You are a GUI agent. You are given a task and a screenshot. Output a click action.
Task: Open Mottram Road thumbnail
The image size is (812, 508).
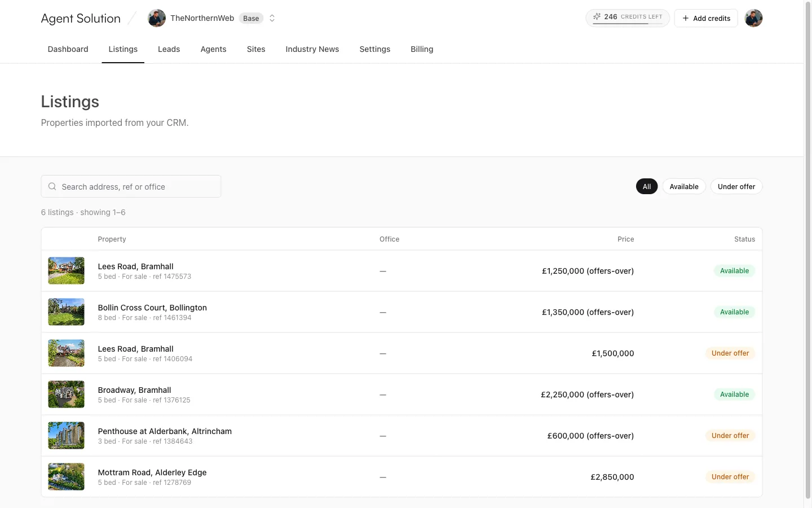point(66,477)
